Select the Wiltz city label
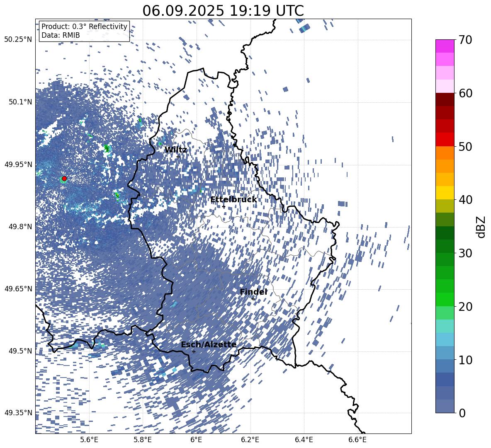 pyautogui.click(x=176, y=150)
